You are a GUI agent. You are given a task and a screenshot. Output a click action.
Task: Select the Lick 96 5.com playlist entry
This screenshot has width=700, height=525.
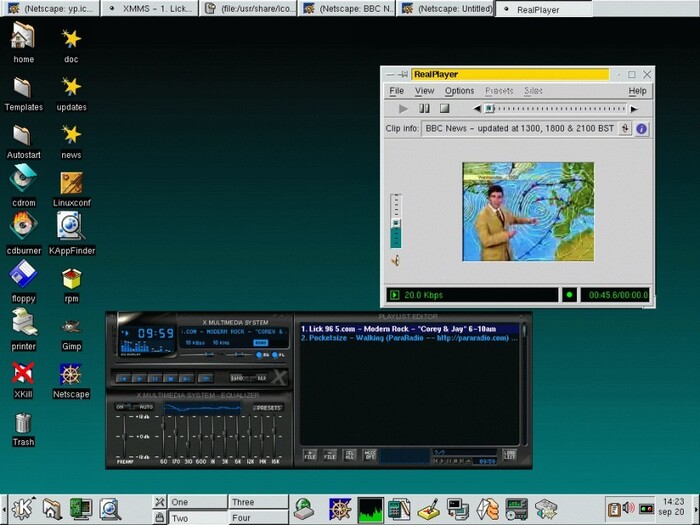pyautogui.click(x=409, y=329)
